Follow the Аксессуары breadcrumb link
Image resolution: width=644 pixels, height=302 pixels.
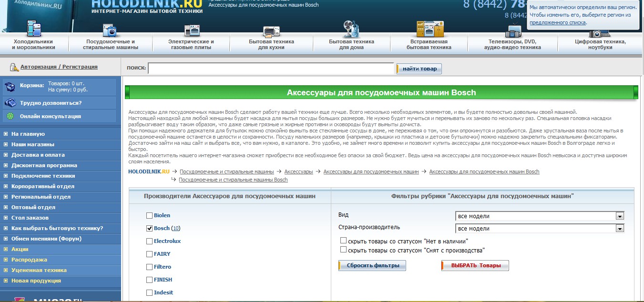[298, 171]
